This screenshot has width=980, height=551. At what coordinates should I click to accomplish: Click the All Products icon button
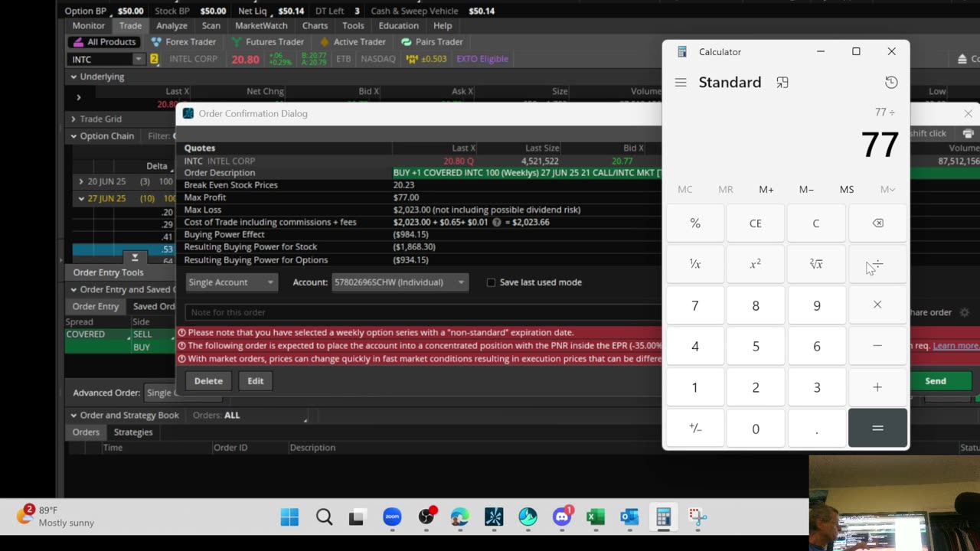pyautogui.click(x=105, y=42)
